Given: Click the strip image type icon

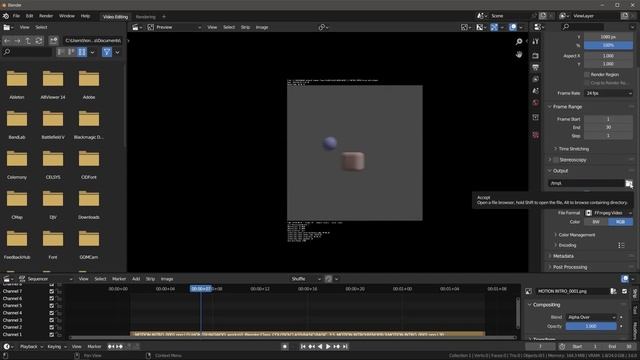Looking at the screenshot, I should [529, 291].
